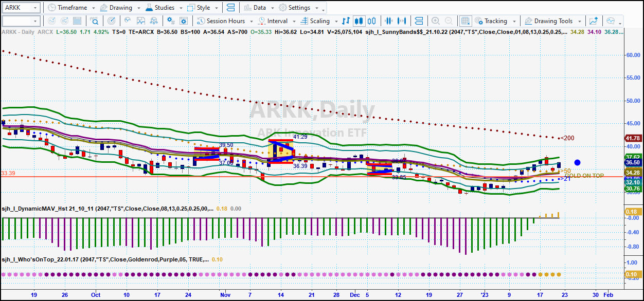This screenshot has width=644, height=301.
Task: Click the heartbeat monitor icon
Action: pyautogui.click(x=611, y=21)
